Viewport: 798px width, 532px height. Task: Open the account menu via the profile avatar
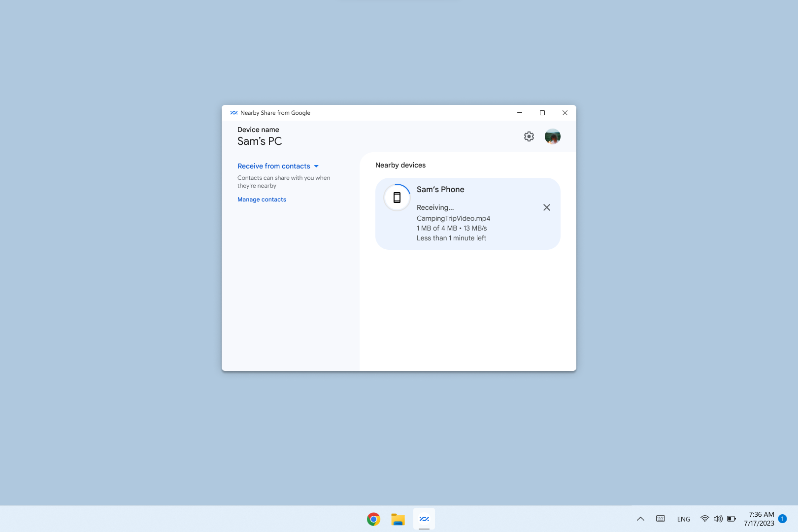pyautogui.click(x=552, y=136)
